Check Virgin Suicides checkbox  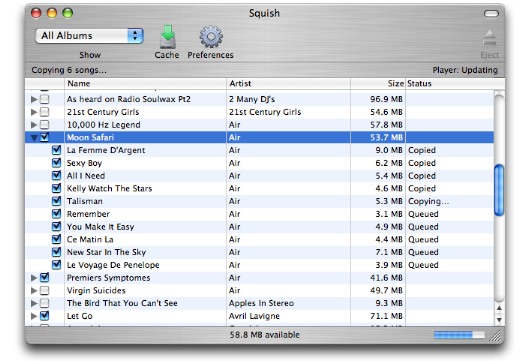coord(45,290)
